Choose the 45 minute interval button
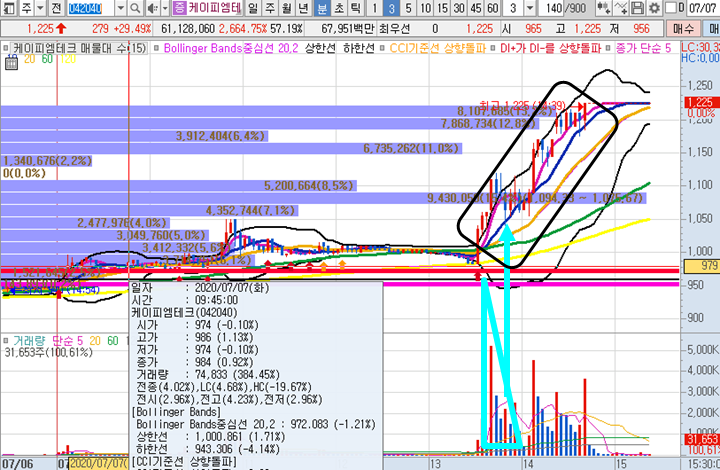This screenshot has width=720, height=470. pyautogui.click(x=476, y=8)
